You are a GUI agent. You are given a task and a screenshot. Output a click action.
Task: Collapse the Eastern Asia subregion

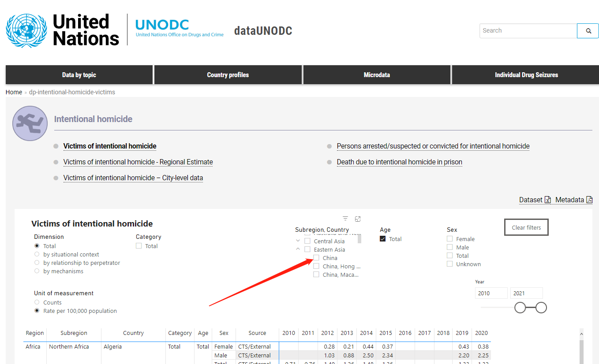pos(298,249)
